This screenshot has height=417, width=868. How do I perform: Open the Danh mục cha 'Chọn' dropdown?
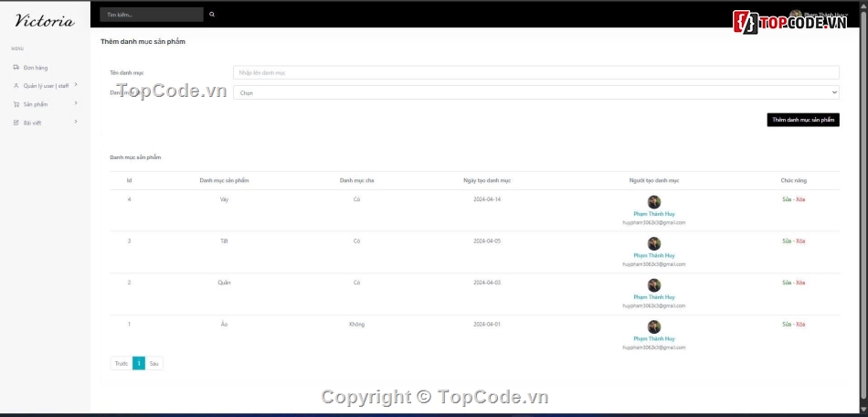click(x=535, y=92)
